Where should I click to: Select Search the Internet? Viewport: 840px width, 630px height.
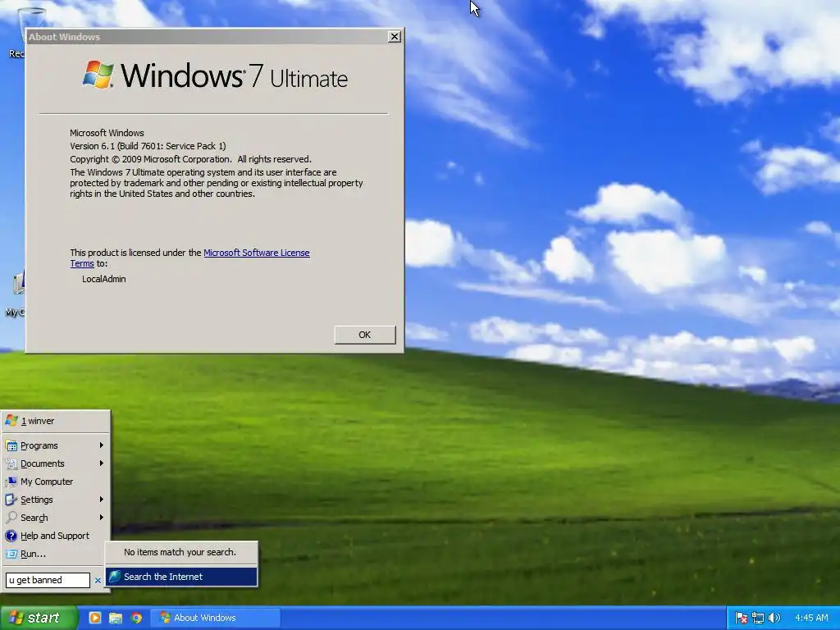click(x=181, y=577)
